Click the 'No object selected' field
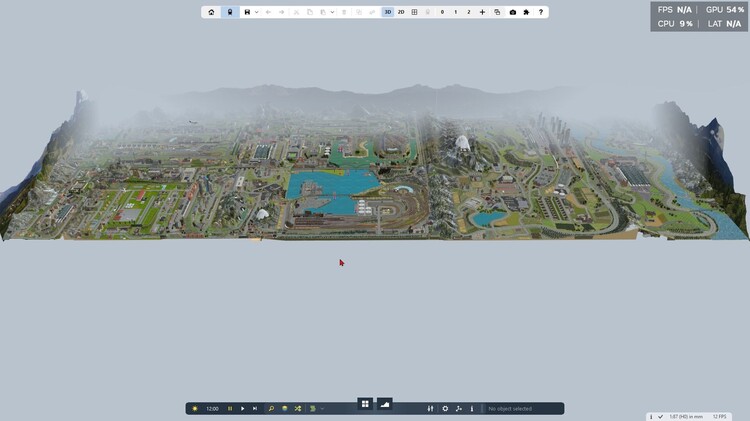Viewport: 750px width, 421px height. click(x=523, y=409)
